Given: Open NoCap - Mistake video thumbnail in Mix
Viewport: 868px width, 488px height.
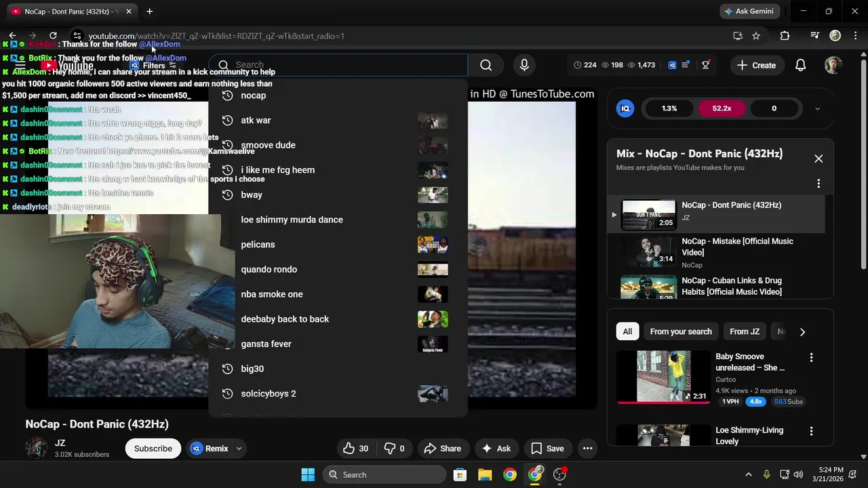Looking at the screenshot, I should coord(648,251).
